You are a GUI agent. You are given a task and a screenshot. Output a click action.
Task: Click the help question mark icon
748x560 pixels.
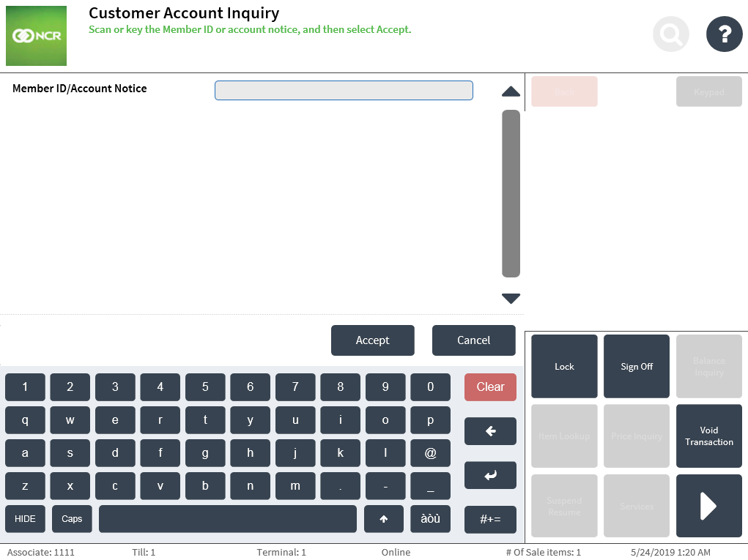tap(724, 34)
